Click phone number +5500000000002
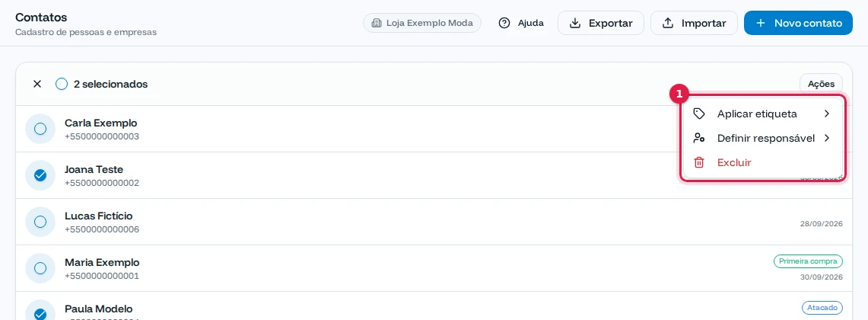This screenshot has width=868, height=320. pyautogui.click(x=102, y=183)
